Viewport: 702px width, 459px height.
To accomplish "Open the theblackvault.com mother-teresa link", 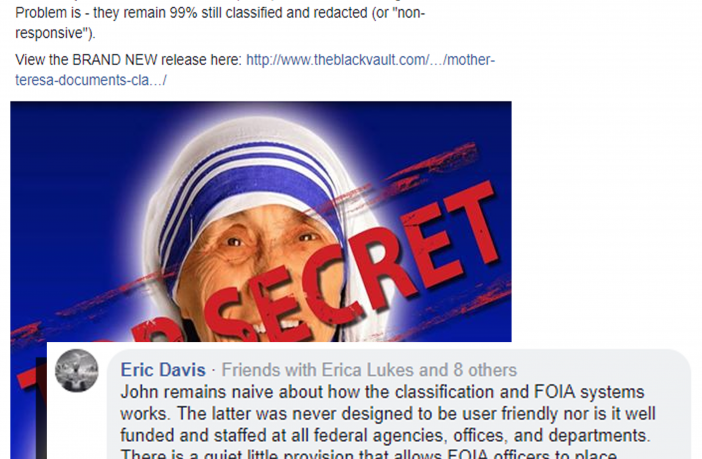I will tap(370, 60).
